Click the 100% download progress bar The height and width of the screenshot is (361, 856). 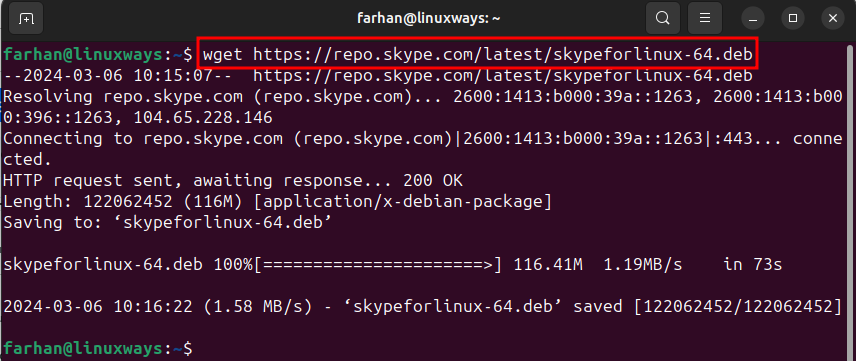(x=378, y=265)
